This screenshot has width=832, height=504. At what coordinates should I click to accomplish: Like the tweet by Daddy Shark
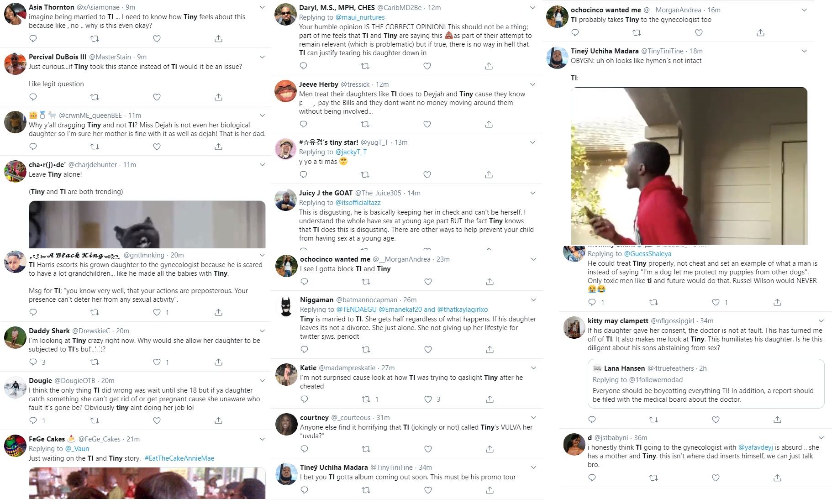click(x=157, y=362)
